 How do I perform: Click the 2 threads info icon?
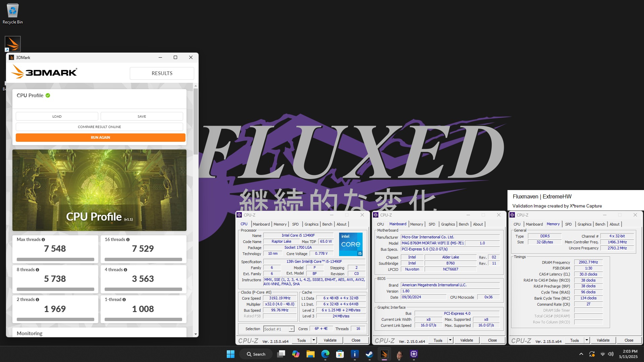(x=37, y=300)
